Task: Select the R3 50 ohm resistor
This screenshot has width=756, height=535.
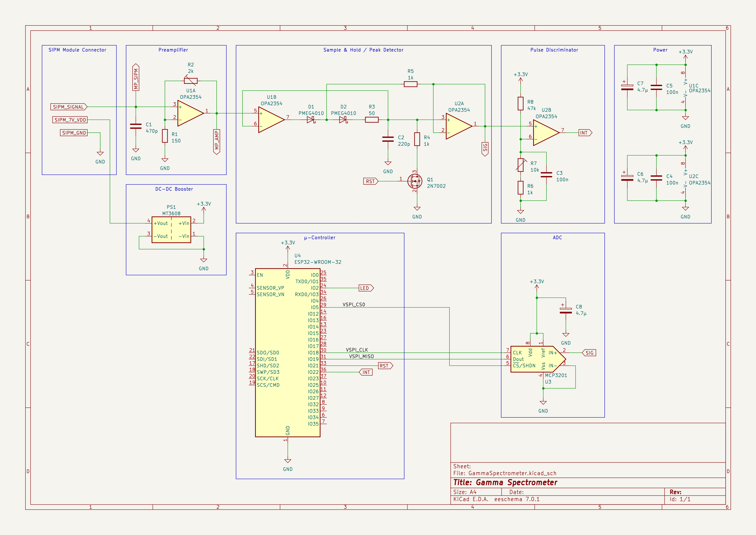Action: (372, 120)
